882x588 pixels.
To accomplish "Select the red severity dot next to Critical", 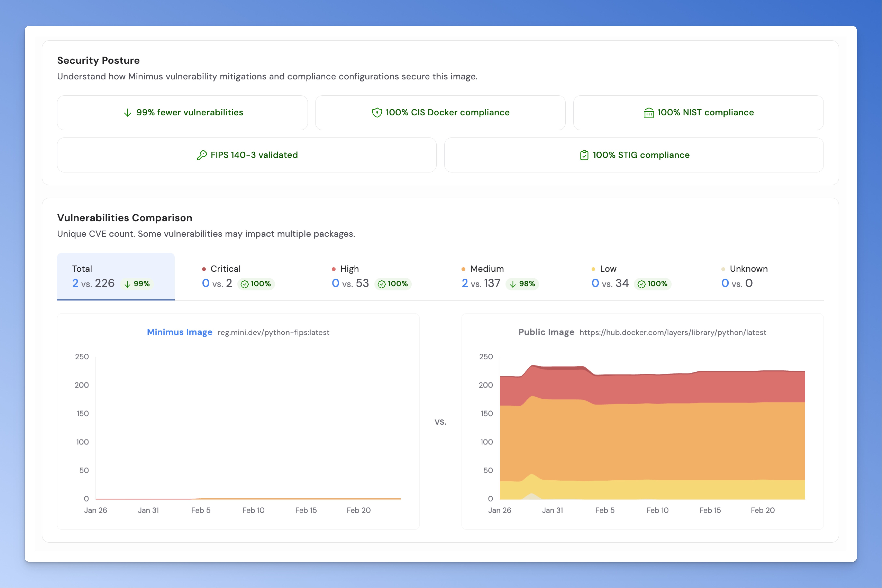I will tap(204, 268).
